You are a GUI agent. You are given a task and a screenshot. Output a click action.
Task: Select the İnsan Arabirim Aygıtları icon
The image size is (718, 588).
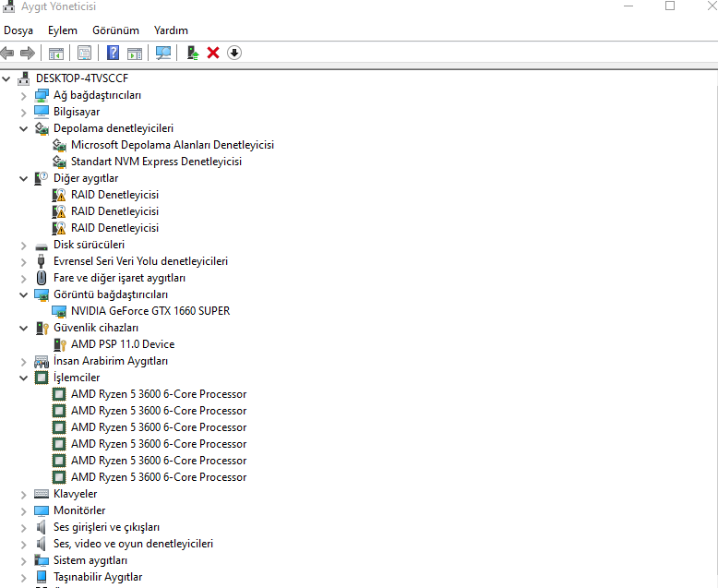point(42,362)
